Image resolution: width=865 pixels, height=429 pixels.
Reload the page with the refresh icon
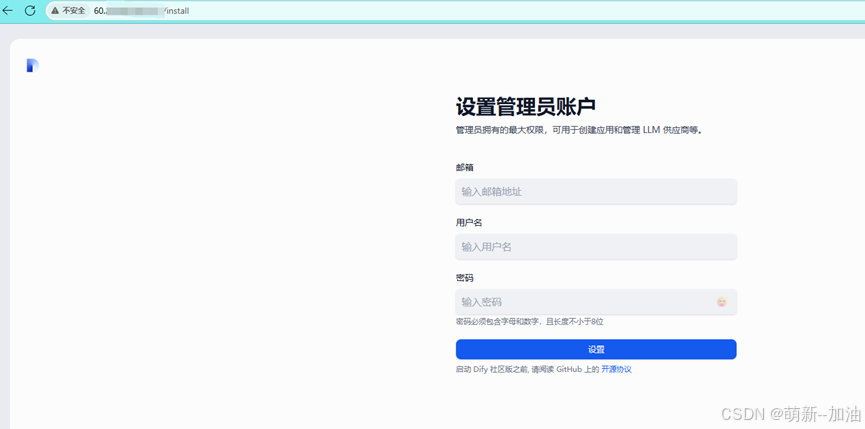[x=30, y=10]
